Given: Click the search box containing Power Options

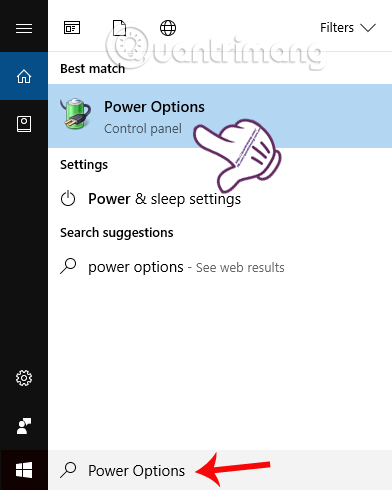Looking at the screenshot, I should tap(220, 470).
